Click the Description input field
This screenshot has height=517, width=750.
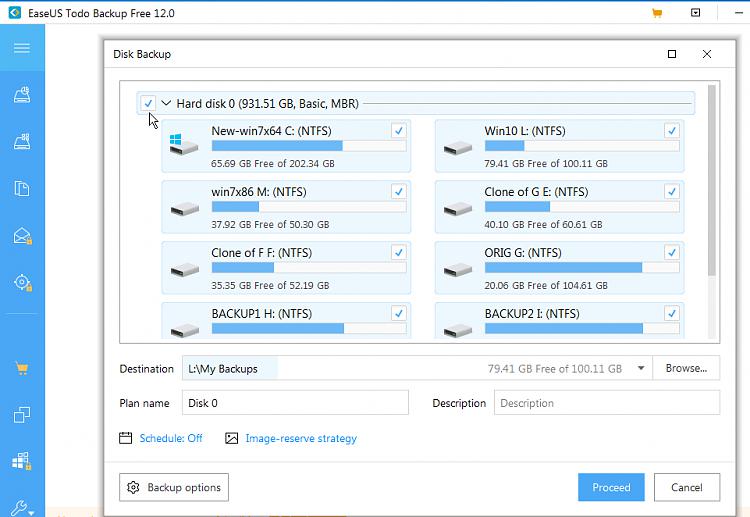[x=607, y=403]
